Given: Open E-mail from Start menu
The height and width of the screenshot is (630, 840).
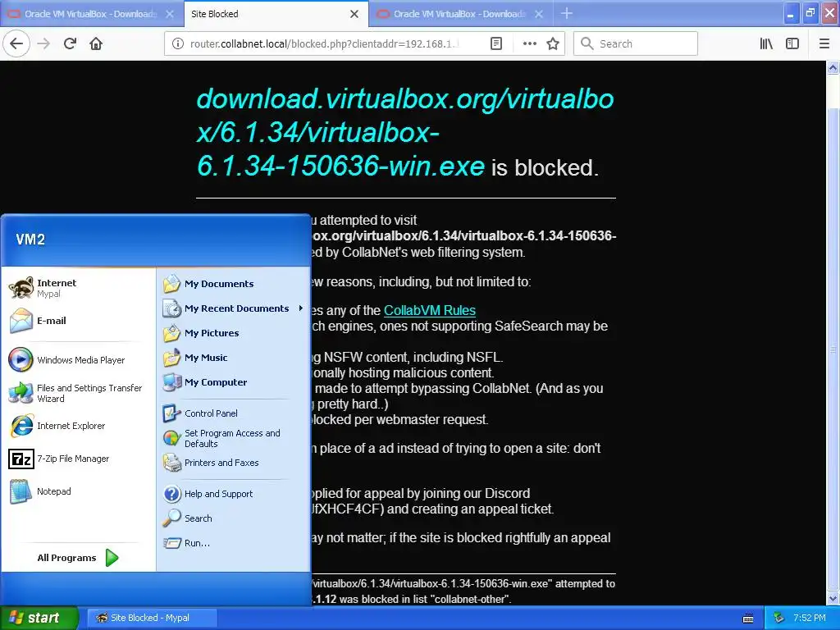Looking at the screenshot, I should point(78,321).
